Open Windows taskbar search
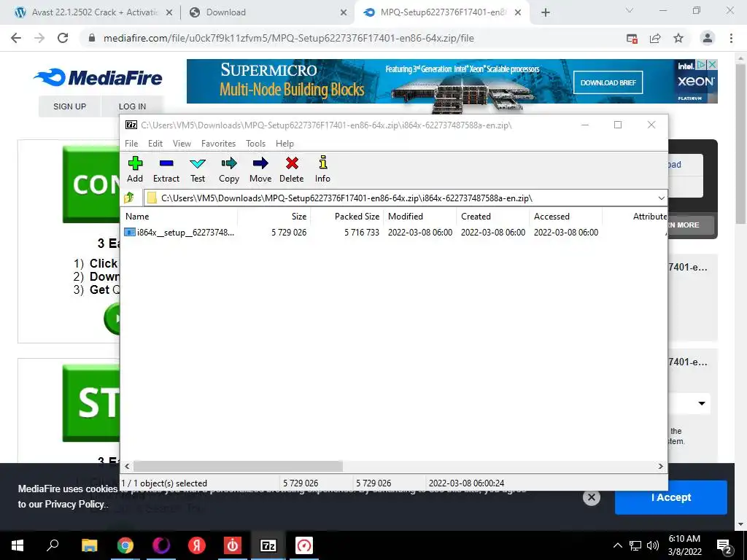 53,545
